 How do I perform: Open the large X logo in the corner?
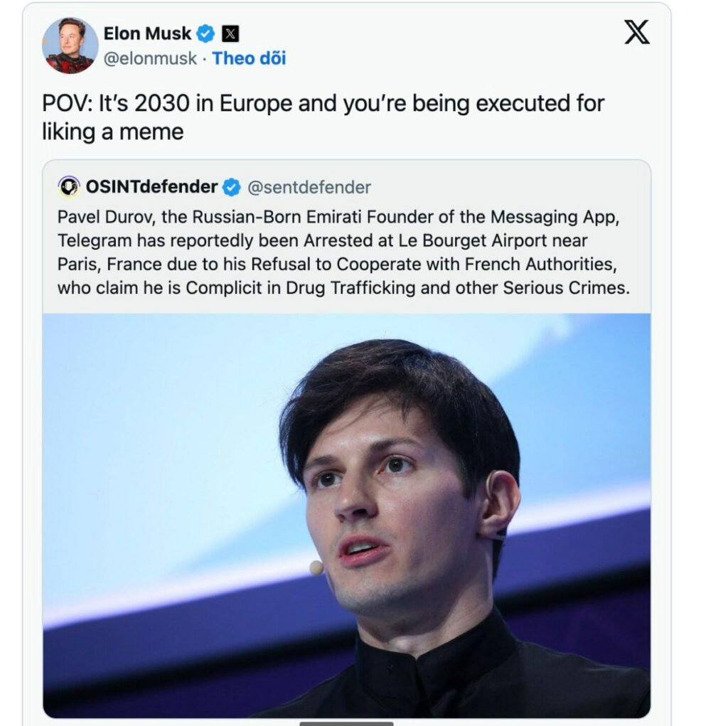(x=636, y=32)
